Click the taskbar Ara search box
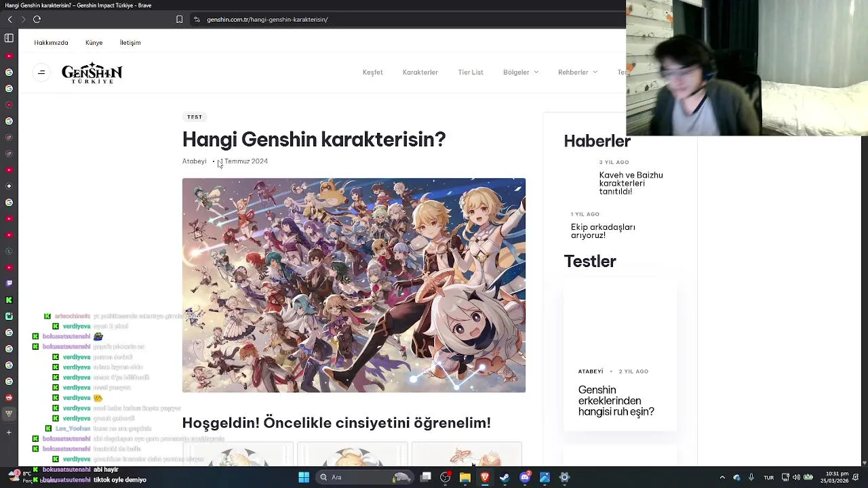This screenshot has height=488, width=868. 366,477
